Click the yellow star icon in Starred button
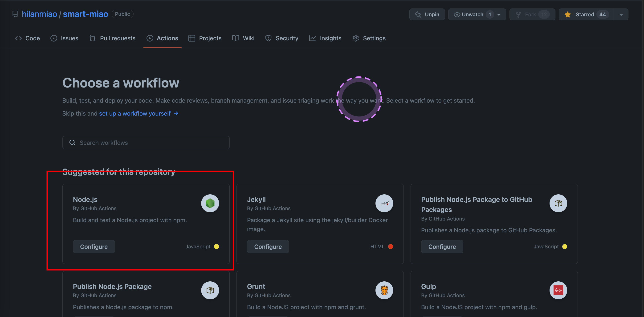Screen dimensions: 644x317 (x=567, y=15)
